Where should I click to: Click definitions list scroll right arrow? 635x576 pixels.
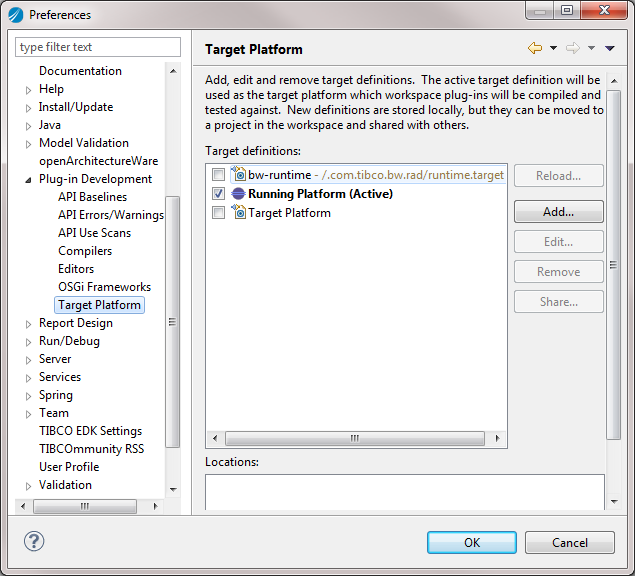click(497, 438)
